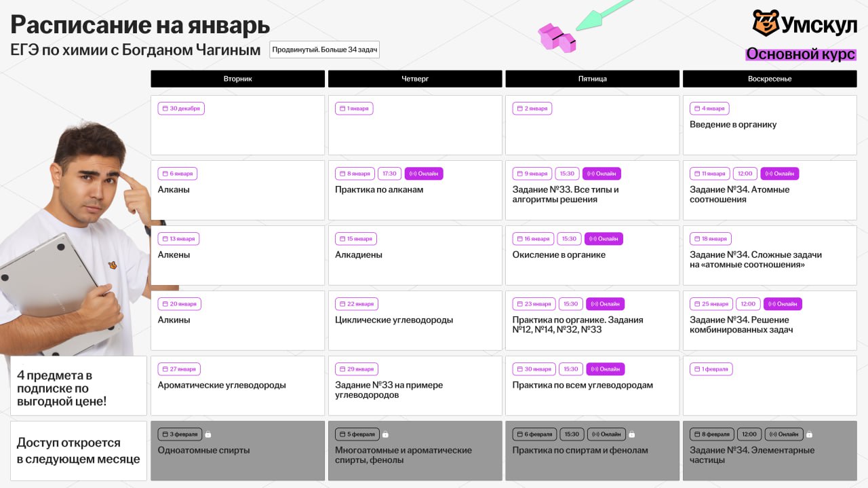868x488 pixels.
Task: Open the Ароматические углеводороды lesson
Action: coord(237,386)
